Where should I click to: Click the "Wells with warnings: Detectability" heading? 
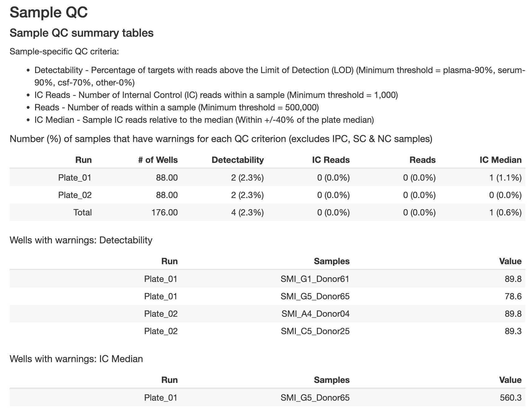point(81,240)
